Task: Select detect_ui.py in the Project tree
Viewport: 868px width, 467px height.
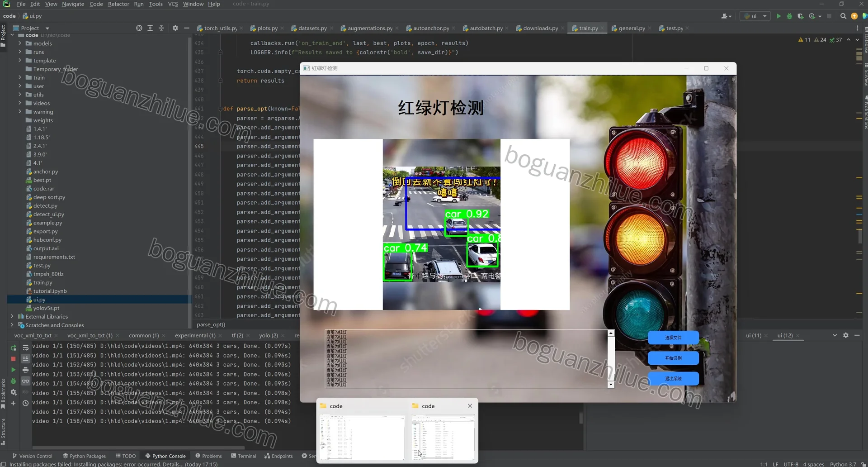Action: [x=49, y=214]
